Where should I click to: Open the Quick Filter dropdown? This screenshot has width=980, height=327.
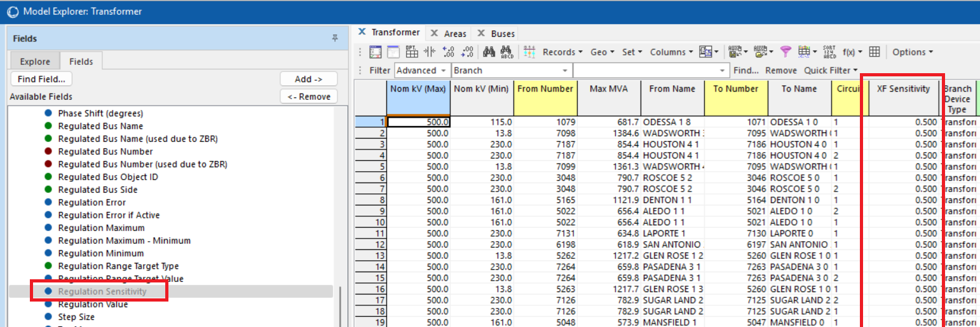tap(831, 71)
